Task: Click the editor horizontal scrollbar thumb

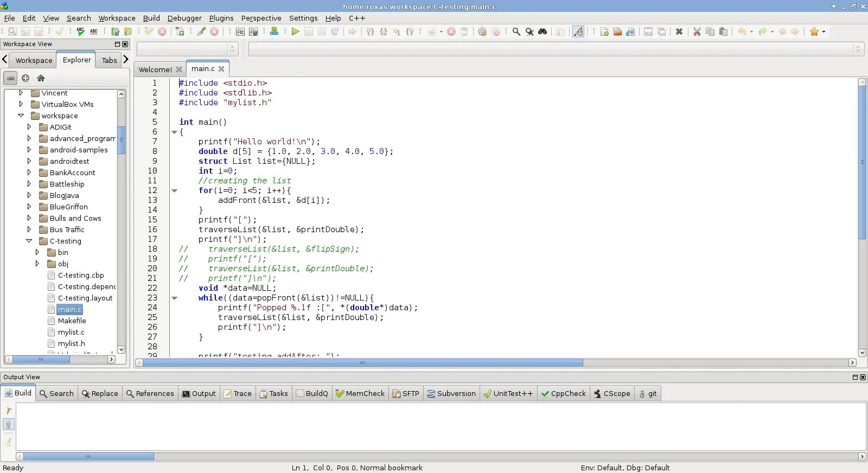Action: coord(362,362)
